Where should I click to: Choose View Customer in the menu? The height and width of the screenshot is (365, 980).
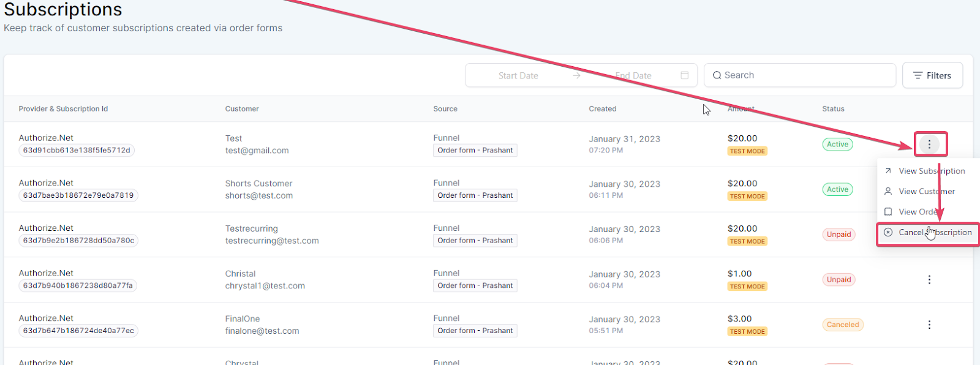tap(927, 192)
